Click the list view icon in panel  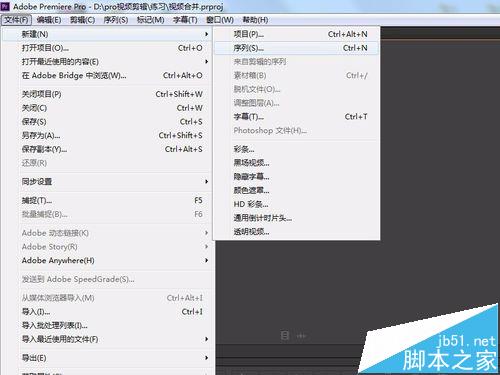click(x=285, y=336)
